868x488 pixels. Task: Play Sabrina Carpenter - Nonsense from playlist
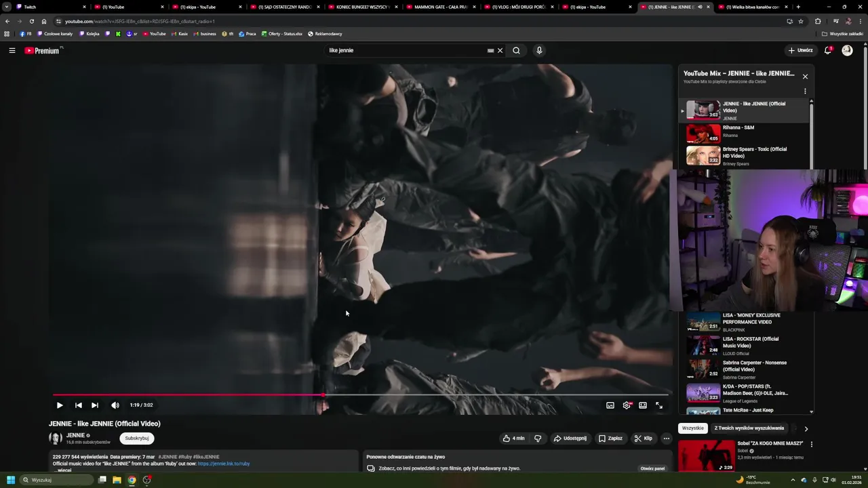pos(744,369)
